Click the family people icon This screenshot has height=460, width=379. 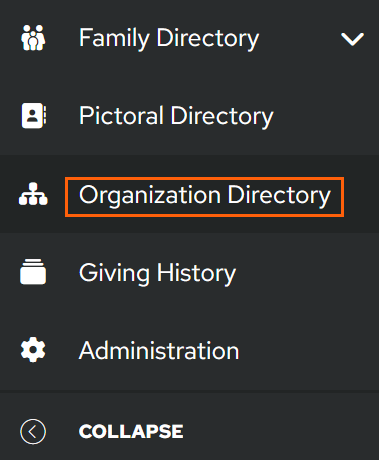point(33,38)
